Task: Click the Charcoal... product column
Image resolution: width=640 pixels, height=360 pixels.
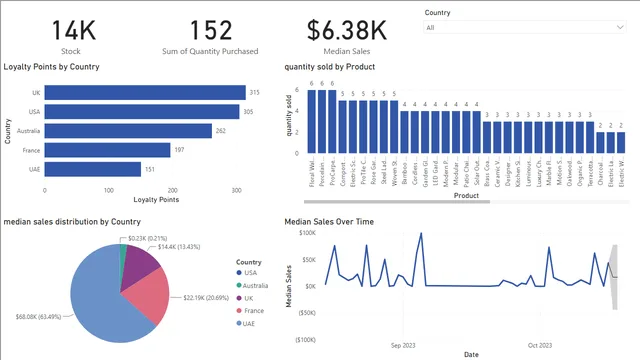Action: coord(600,143)
